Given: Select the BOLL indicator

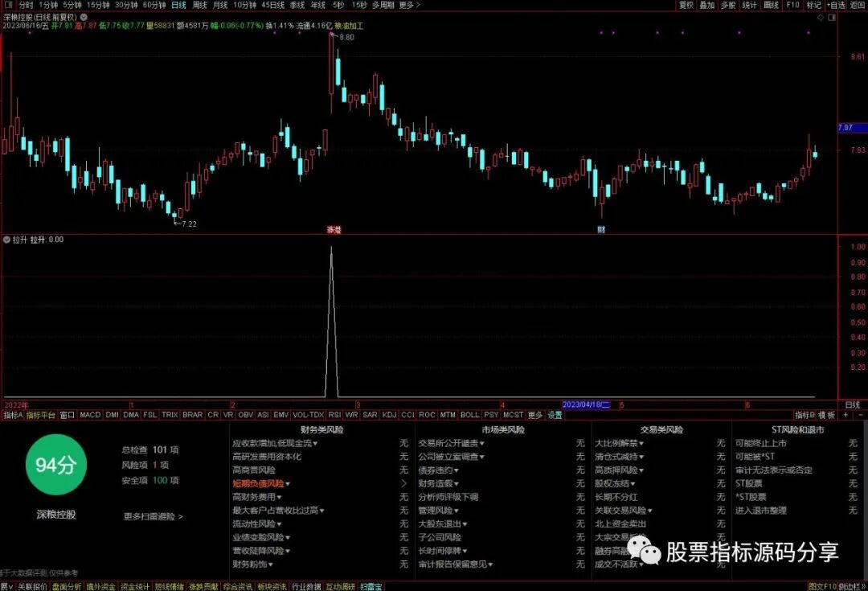Looking at the screenshot, I should pos(470,415).
